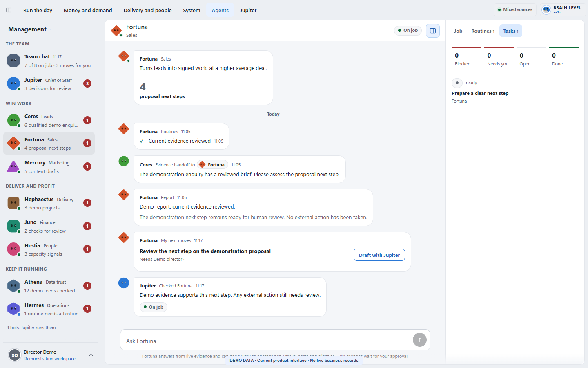Viewport: 588px width, 368px height.
Task: Click the notification badge 3 on Jupiter row
Action: (87, 83)
